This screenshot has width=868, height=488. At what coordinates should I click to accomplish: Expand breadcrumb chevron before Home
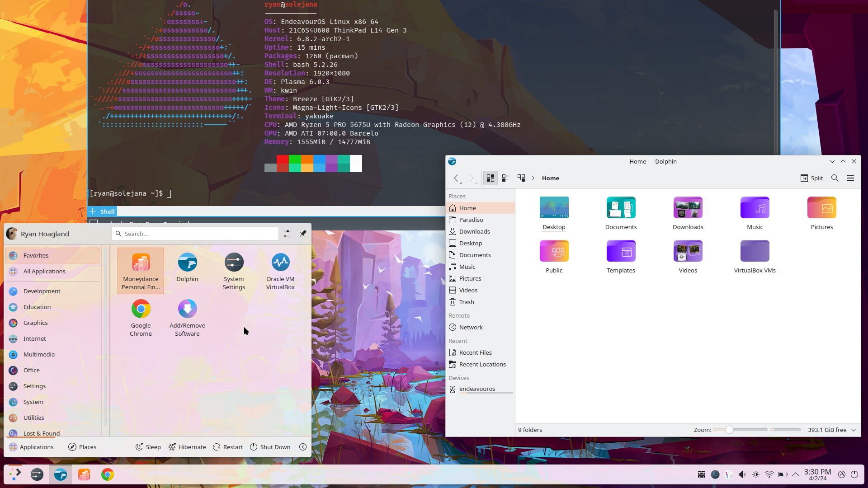pos(533,178)
